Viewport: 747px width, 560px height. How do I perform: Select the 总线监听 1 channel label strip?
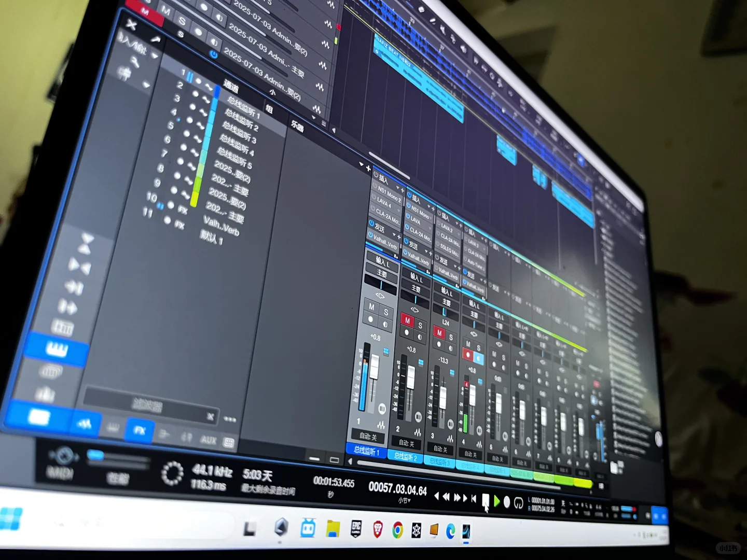pos(366,451)
